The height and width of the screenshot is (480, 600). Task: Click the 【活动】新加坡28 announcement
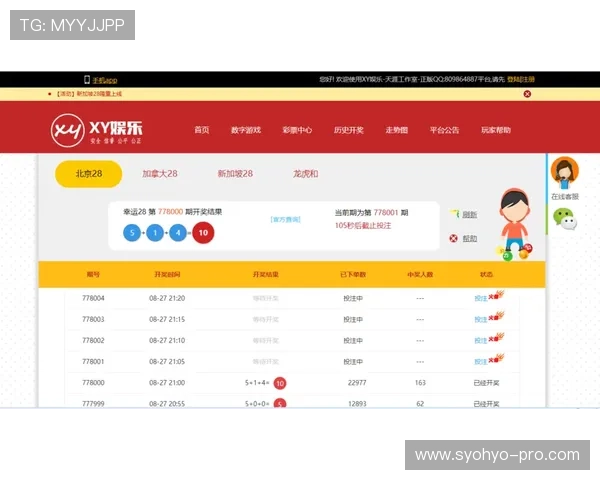click(89, 94)
